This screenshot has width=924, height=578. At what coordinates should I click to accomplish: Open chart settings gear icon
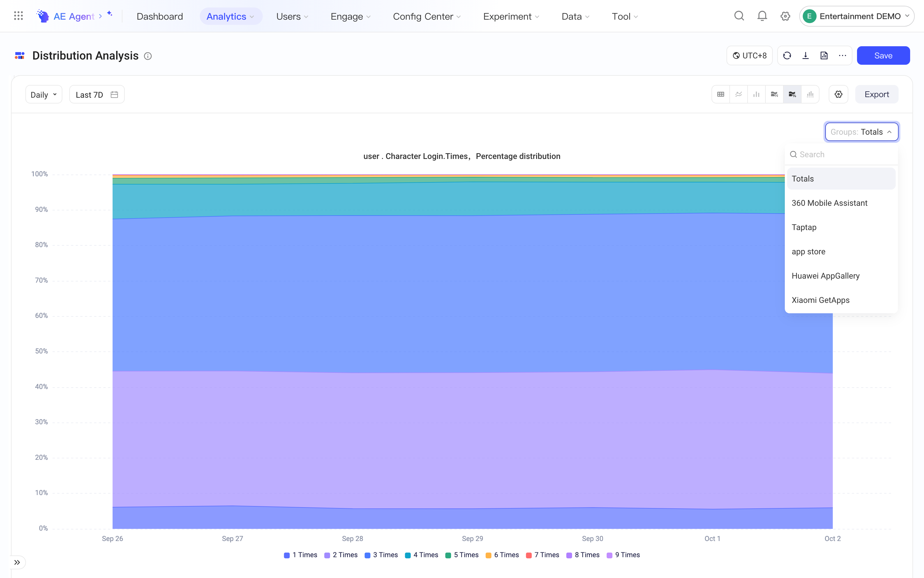(839, 95)
